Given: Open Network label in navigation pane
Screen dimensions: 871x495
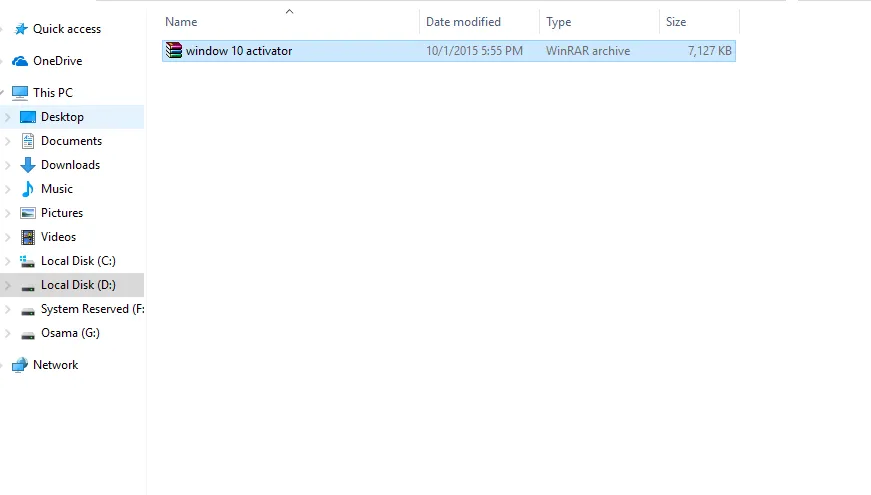Looking at the screenshot, I should pyautogui.click(x=56, y=365).
